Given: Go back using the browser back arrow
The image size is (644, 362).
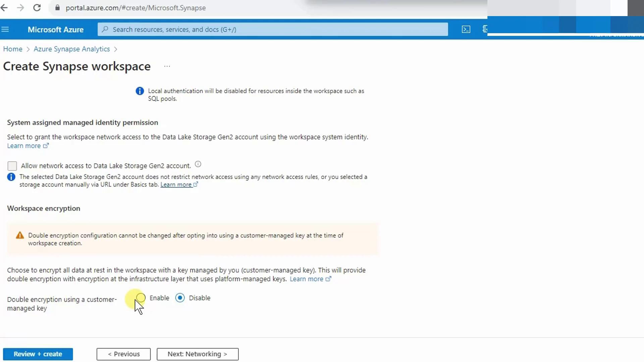Looking at the screenshot, I should click(x=4, y=8).
